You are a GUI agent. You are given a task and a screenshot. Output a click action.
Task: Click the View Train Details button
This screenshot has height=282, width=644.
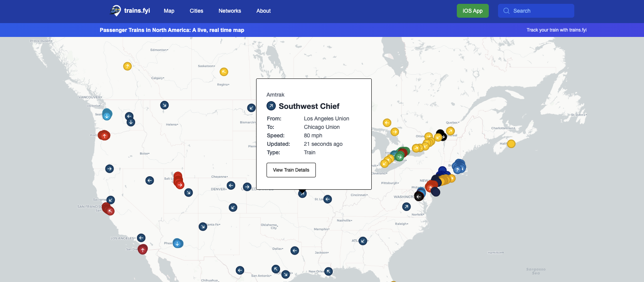291,170
